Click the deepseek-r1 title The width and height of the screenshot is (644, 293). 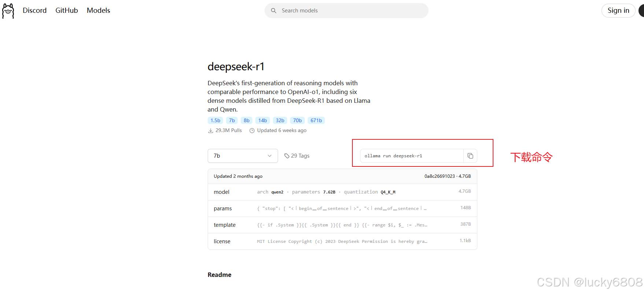[x=236, y=67]
